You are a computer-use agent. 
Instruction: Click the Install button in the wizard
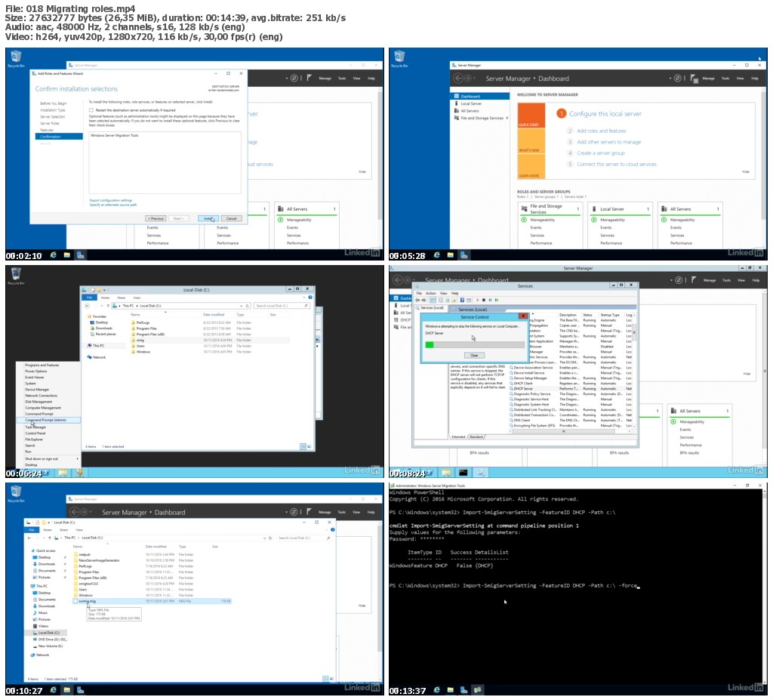[208, 218]
